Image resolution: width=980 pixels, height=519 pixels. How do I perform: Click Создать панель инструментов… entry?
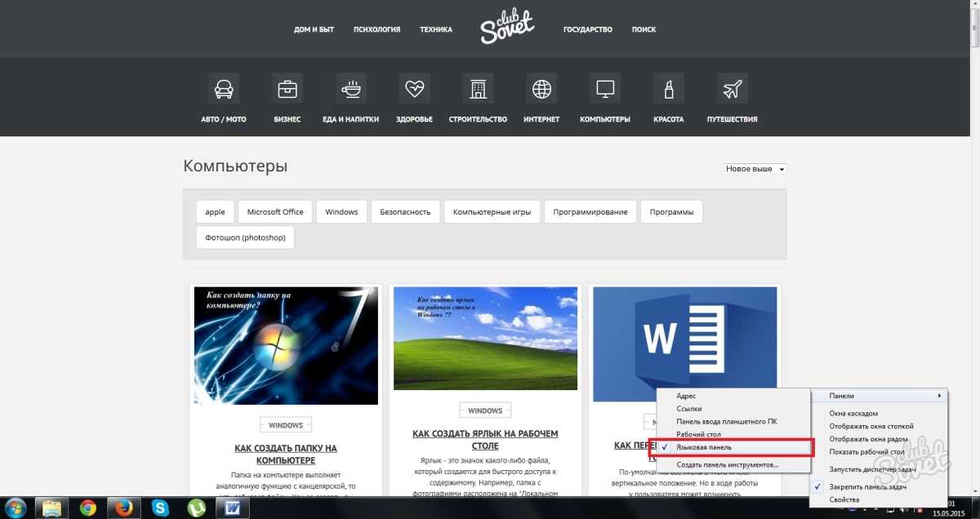coord(728,464)
